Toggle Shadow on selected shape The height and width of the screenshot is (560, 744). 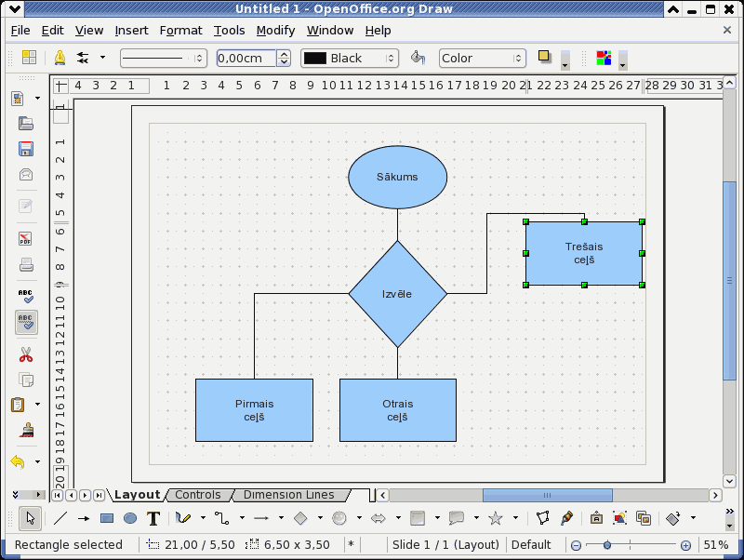(544, 57)
